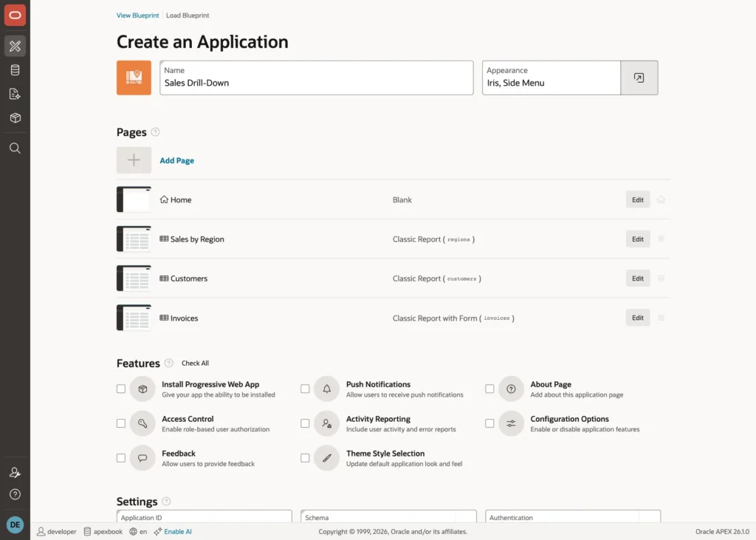Click the Home page thumbnail
This screenshot has width=756, height=540.
tap(134, 199)
